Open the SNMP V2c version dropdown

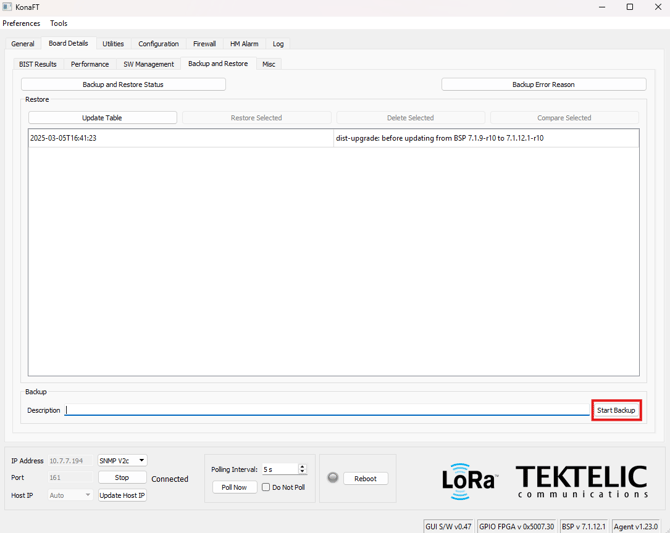[x=122, y=461]
